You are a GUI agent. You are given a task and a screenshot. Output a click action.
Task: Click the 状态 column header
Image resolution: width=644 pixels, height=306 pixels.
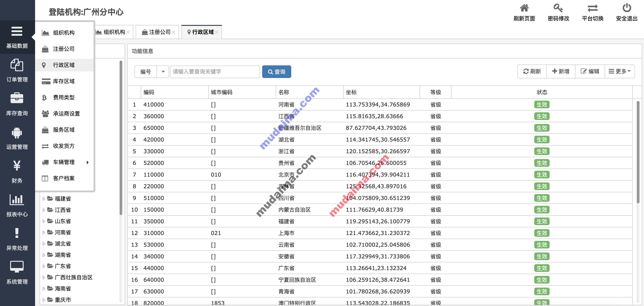click(542, 92)
